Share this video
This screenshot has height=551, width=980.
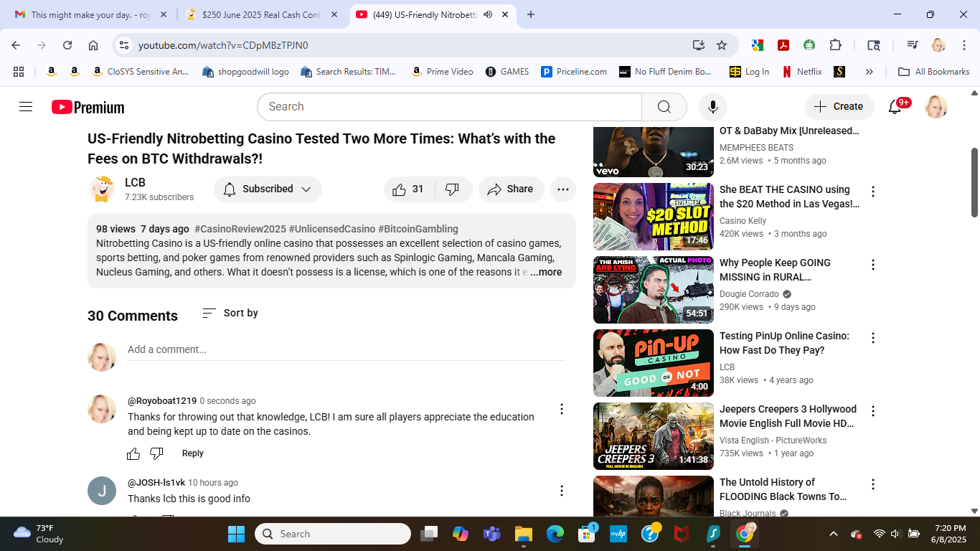[x=511, y=189]
